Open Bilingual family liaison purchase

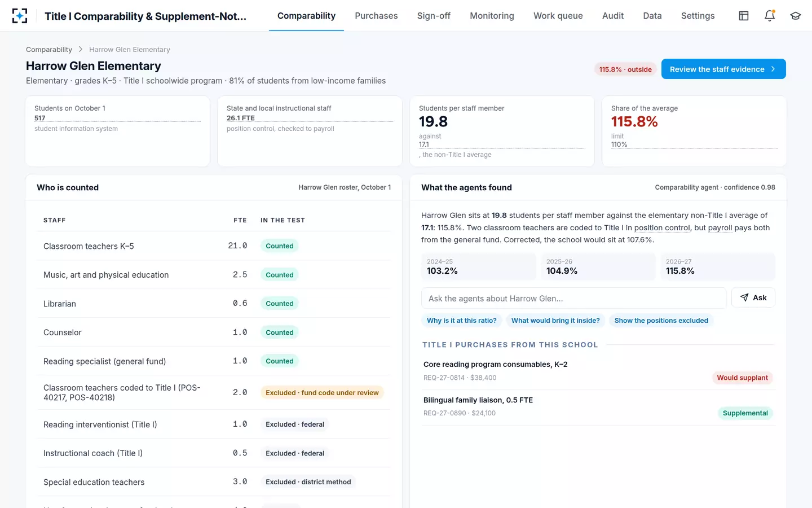[598, 407]
